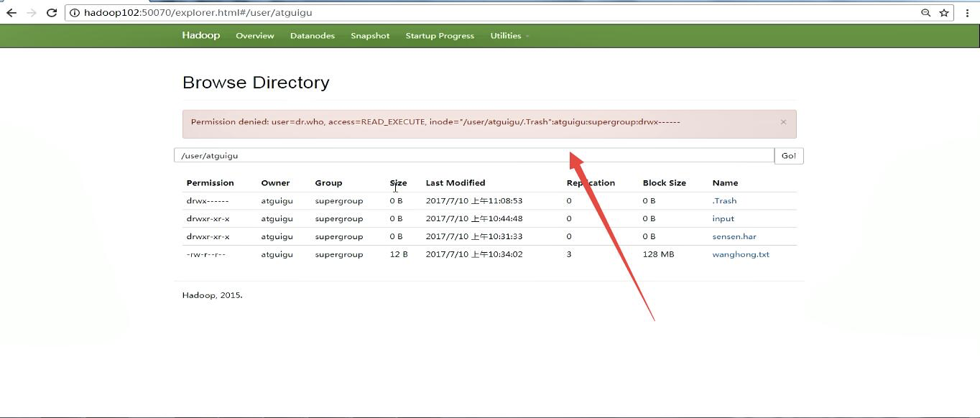Click the browser forward arrow
Screen dimensions: 980x418
click(x=31, y=12)
